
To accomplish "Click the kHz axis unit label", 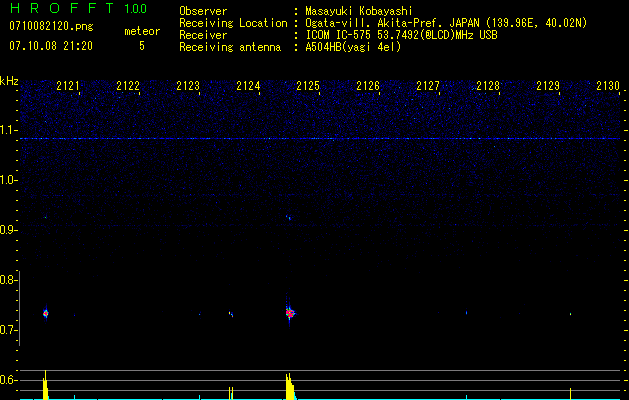I will coord(9,81).
